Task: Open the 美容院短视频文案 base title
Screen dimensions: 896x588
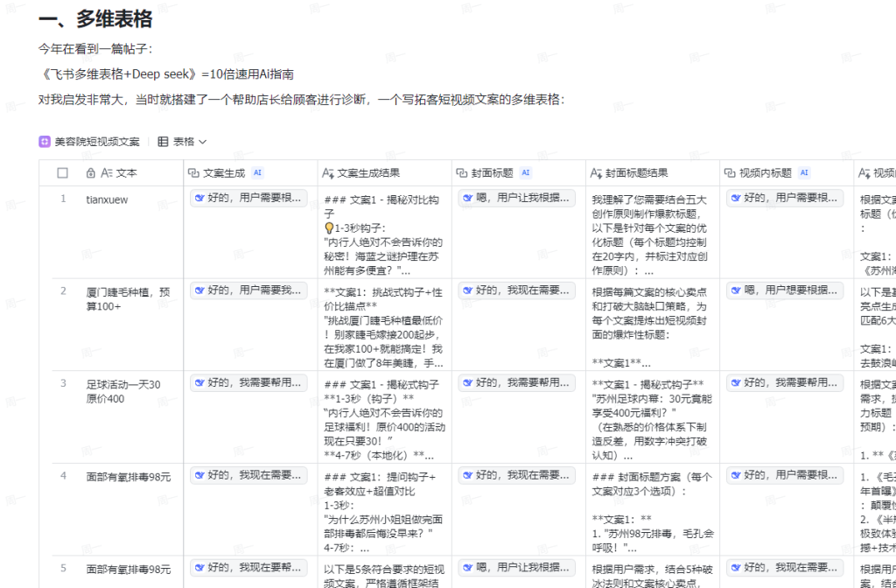Action: (x=96, y=142)
